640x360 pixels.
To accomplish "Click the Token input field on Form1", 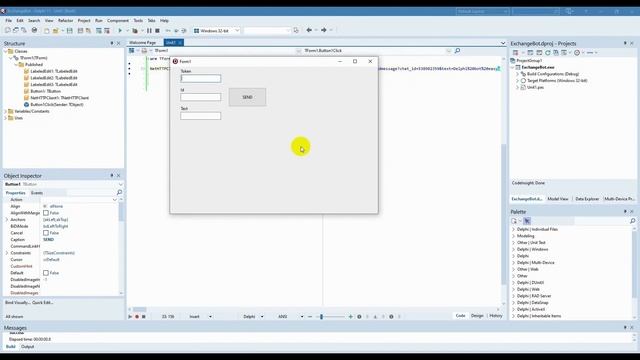I will [x=200, y=78].
